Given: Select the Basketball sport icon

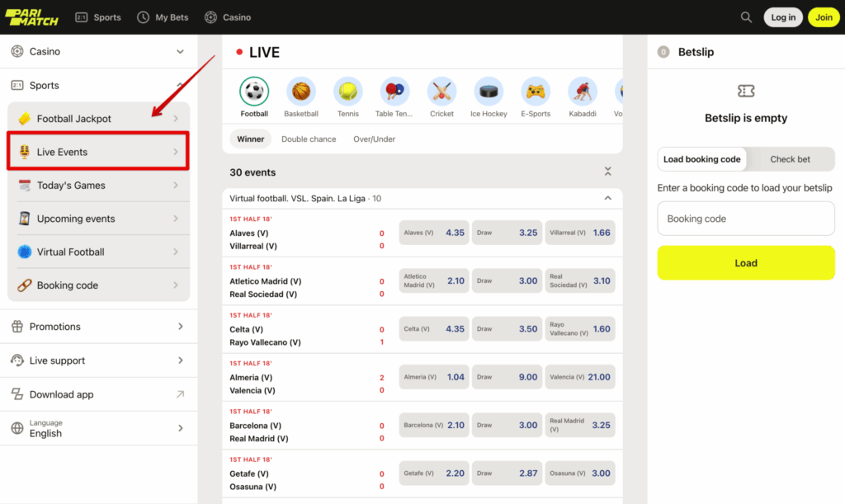Looking at the screenshot, I should (x=300, y=92).
